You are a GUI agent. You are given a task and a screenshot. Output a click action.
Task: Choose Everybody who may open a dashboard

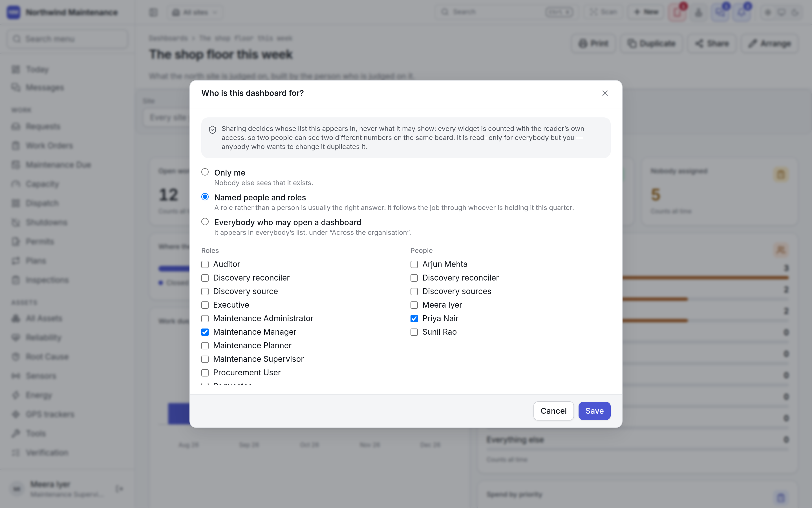click(x=205, y=222)
